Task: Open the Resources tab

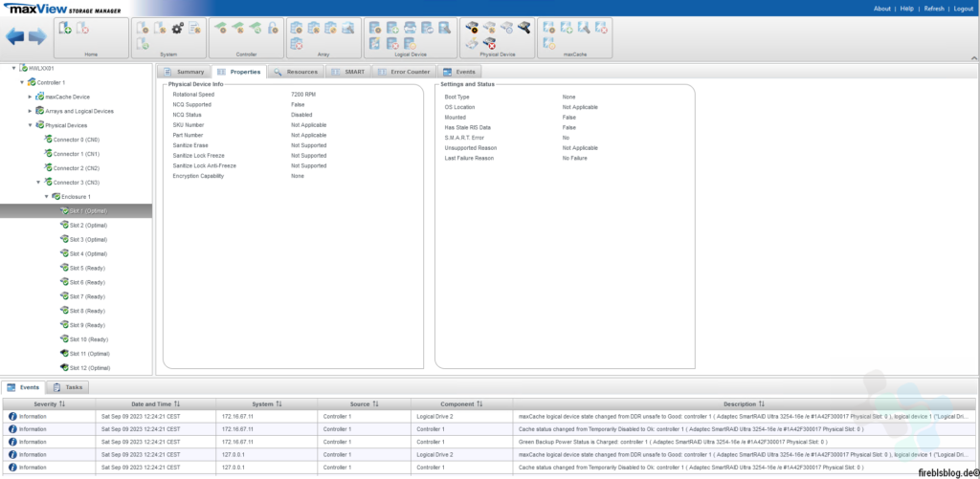Action: pyautogui.click(x=297, y=72)
